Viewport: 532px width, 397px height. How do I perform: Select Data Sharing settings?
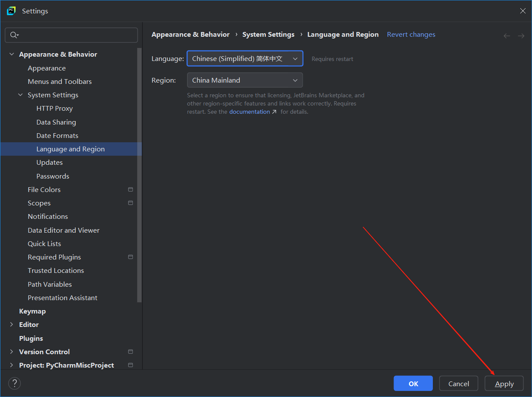click(56, 122)
